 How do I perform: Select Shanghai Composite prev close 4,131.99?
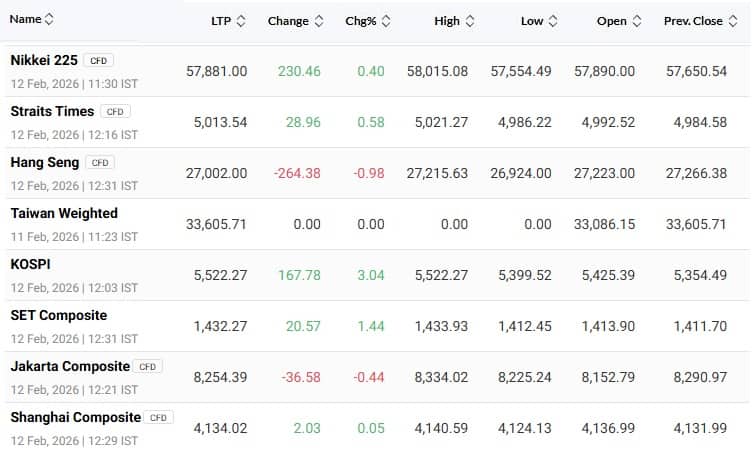pos(700,428)
